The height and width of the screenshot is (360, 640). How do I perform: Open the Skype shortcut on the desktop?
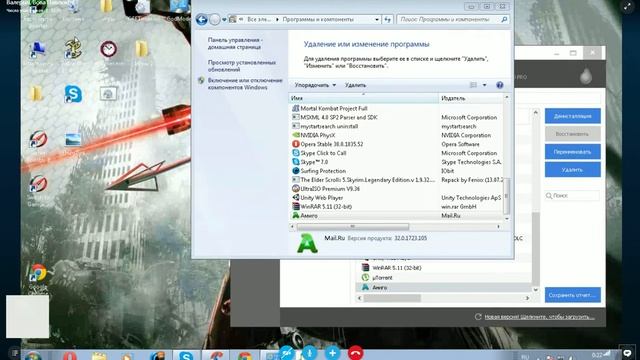73,94
